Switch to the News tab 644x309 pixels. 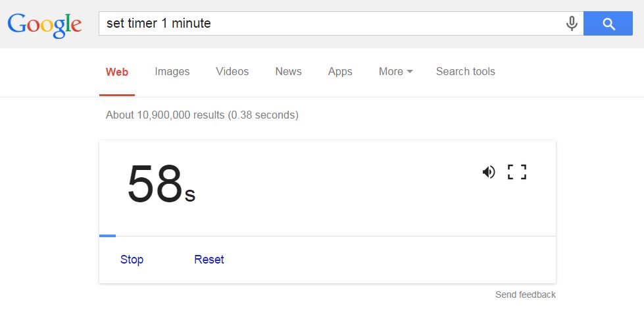pos(288,72)
